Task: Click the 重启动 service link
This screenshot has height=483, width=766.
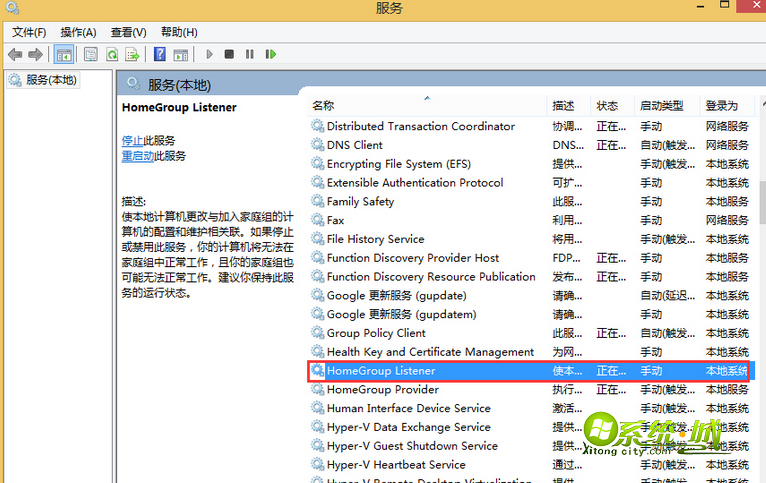Action: 138,156
